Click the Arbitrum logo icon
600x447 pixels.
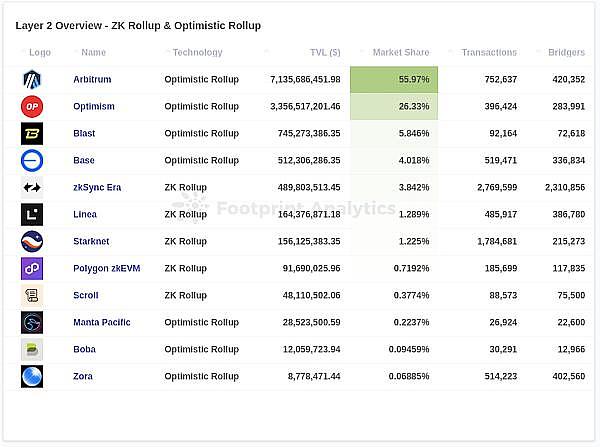pyautogui.click(x=32, y=79)
